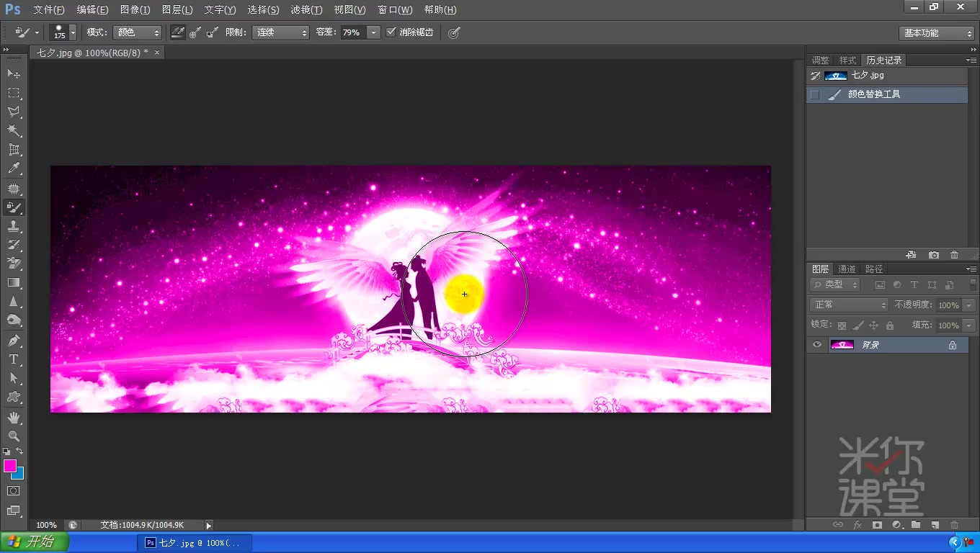
Task: Switch to the 通道 channels tab
Action: 847,269
